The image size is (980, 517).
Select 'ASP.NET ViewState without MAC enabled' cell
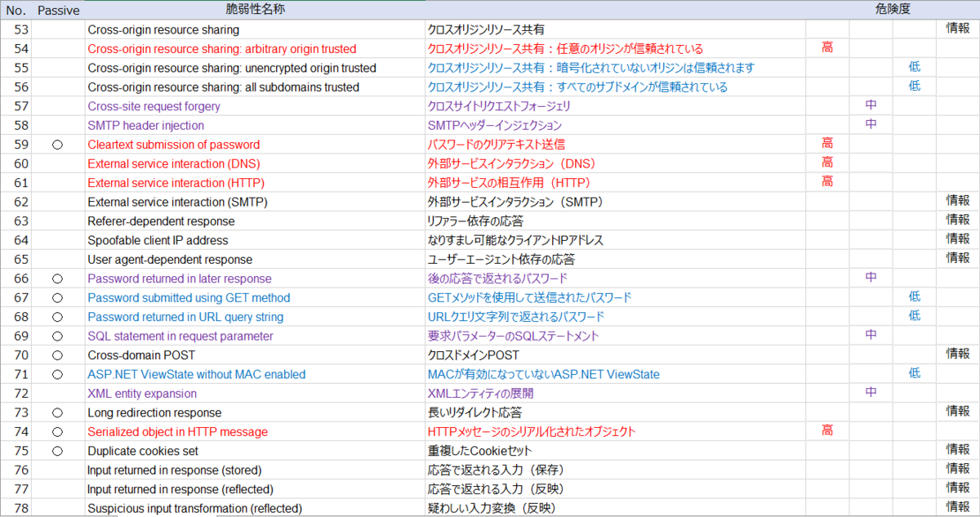tap(255, 374)
